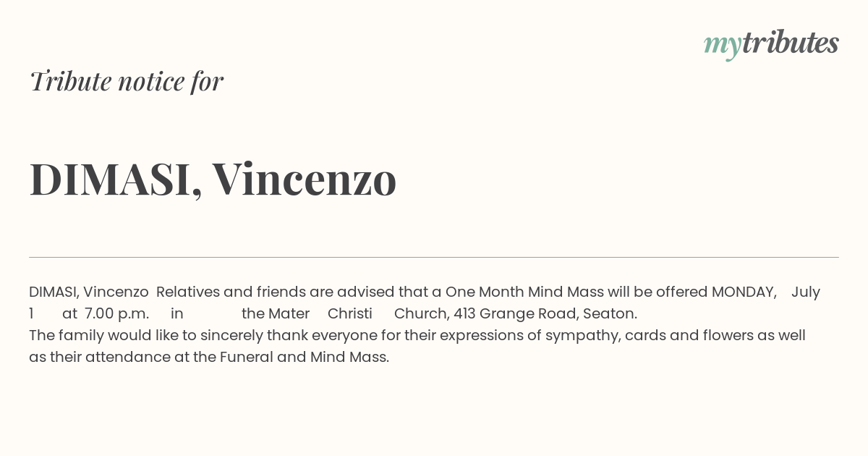
Task: Click the word 'Vincenzo' in the title
Action: point(304,179)
